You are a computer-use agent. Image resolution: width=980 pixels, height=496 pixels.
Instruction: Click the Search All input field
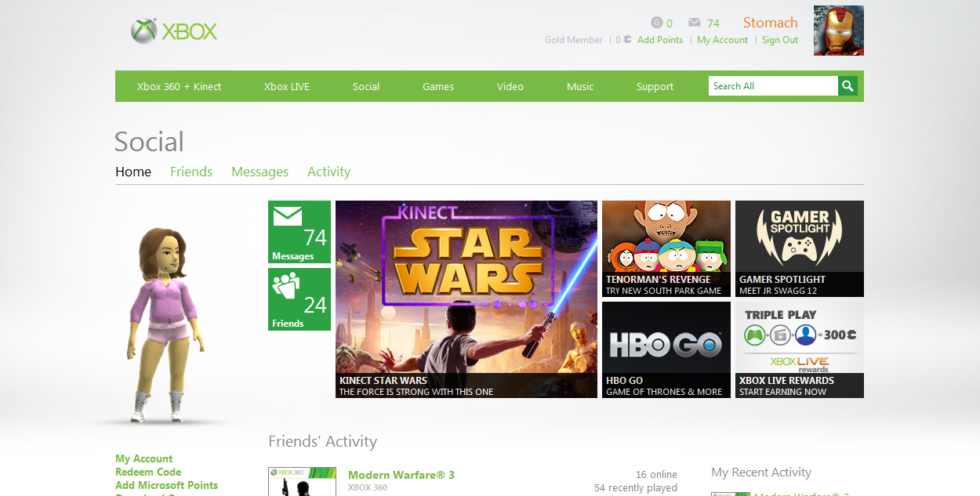click(773, 86)
